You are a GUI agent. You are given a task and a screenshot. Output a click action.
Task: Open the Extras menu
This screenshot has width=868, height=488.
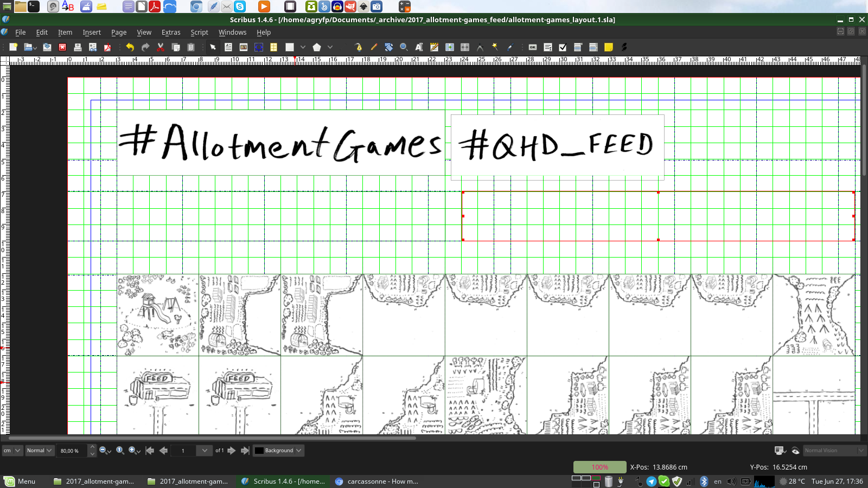pyautogui.click(x=171, y=33)
